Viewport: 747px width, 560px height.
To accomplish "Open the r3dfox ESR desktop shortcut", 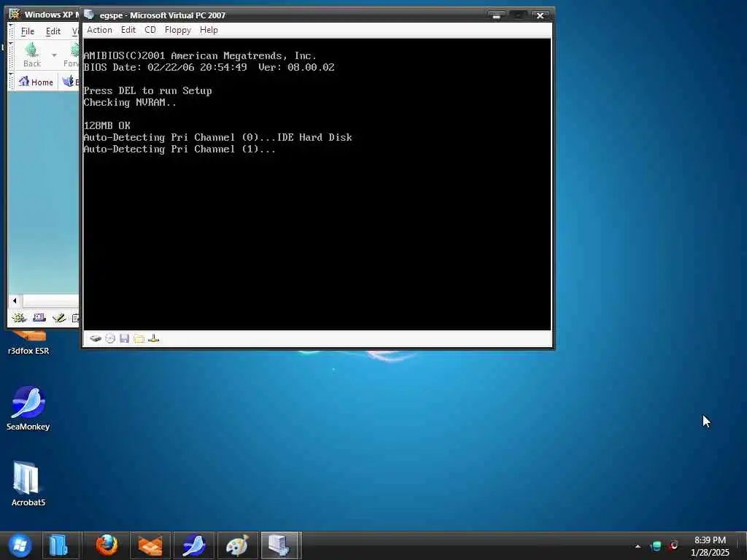I will tap(28, 343).
